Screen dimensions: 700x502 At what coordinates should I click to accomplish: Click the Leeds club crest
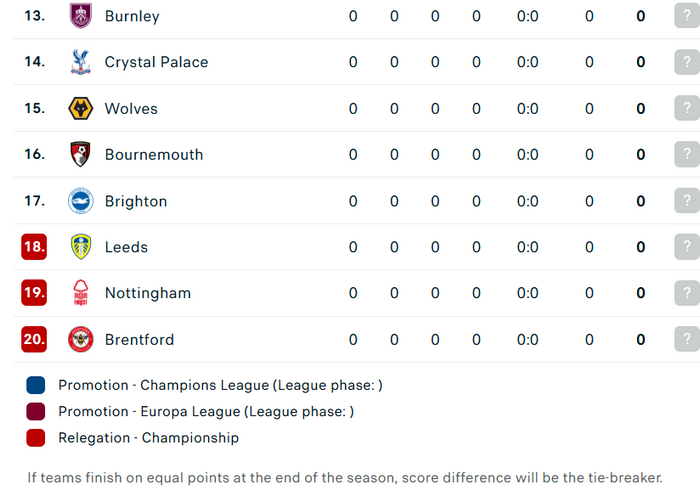tap(81, 247)
